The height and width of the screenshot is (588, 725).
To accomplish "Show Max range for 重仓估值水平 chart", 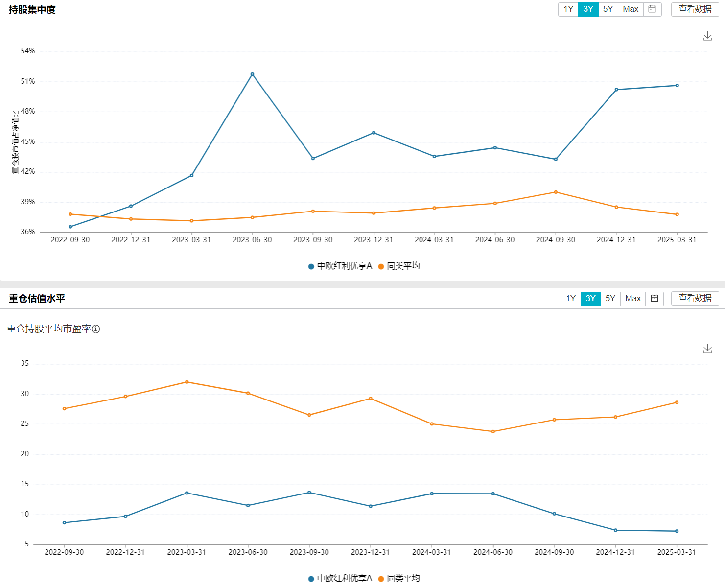I will pos(633,298).
